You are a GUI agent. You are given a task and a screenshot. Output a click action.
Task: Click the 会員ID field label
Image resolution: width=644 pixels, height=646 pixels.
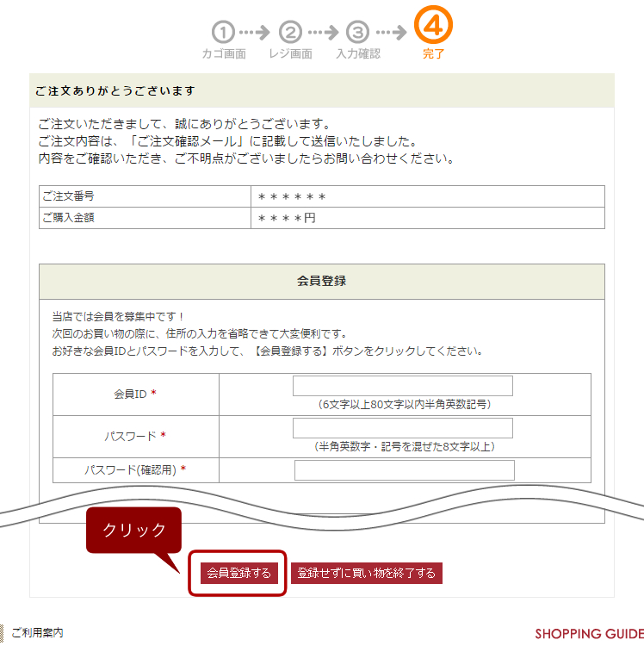click(x=135, y=394)
